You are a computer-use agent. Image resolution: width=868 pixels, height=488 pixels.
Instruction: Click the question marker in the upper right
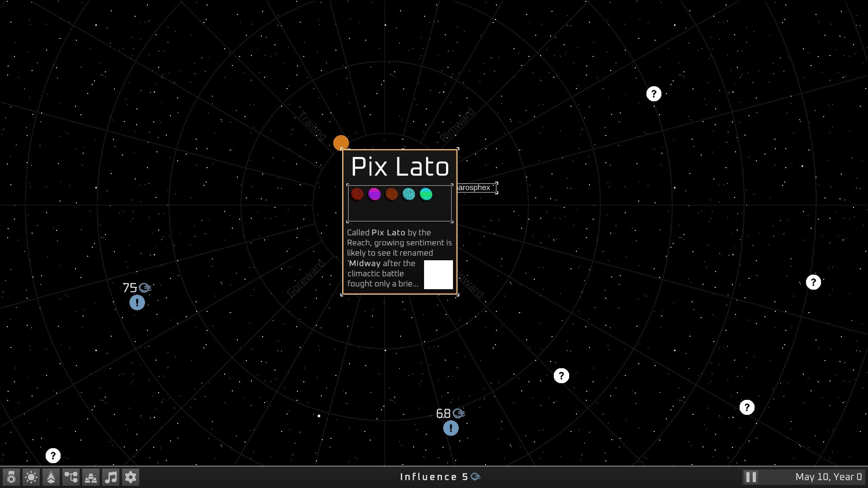click(x=654, y=94)
